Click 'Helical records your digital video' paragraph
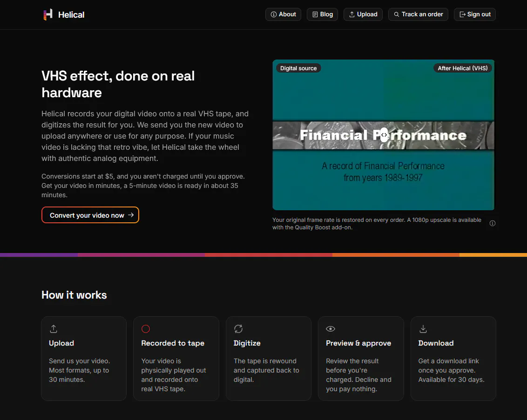Viewport: 527px width, 420px height. 145,136
